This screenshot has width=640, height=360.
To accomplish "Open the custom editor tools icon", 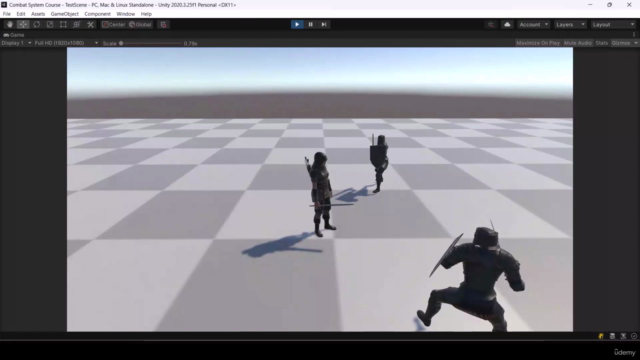I will click(x=90, y=24).
